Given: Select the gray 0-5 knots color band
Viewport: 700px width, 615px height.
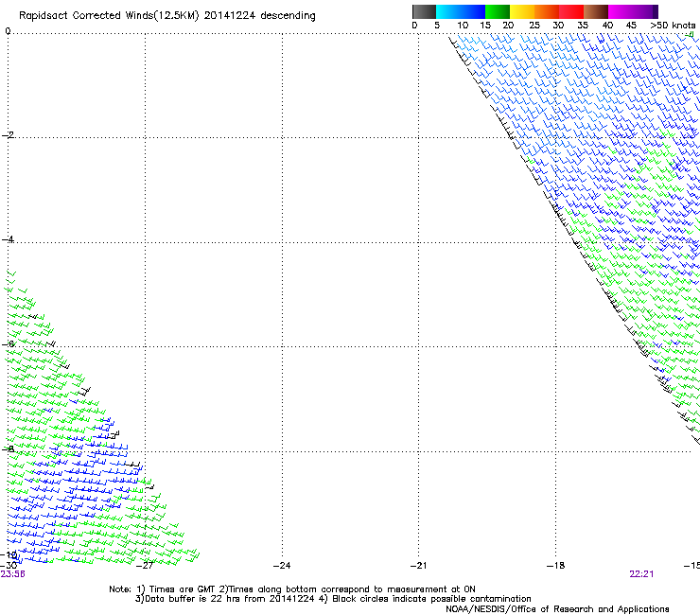Looking at the screenshot, I should (424, 11).
